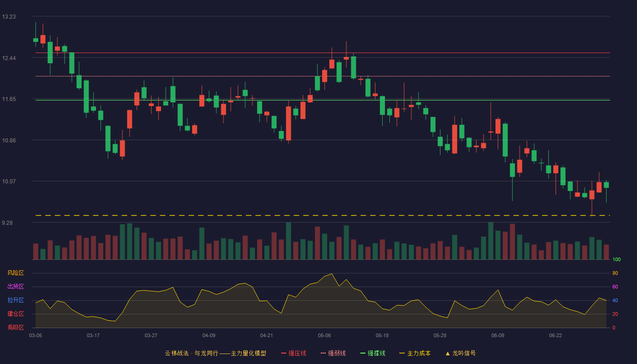Image resolution: width=637 pixels, height=364 pixels.
Task: Click the 建仓区 indicator zone label
Action: click(x=15, y=314)
